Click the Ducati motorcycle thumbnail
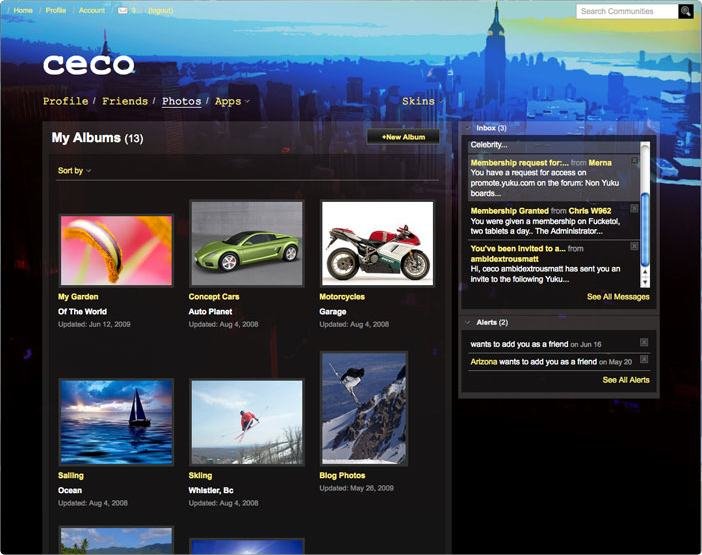702x555 pixels. 377,243
